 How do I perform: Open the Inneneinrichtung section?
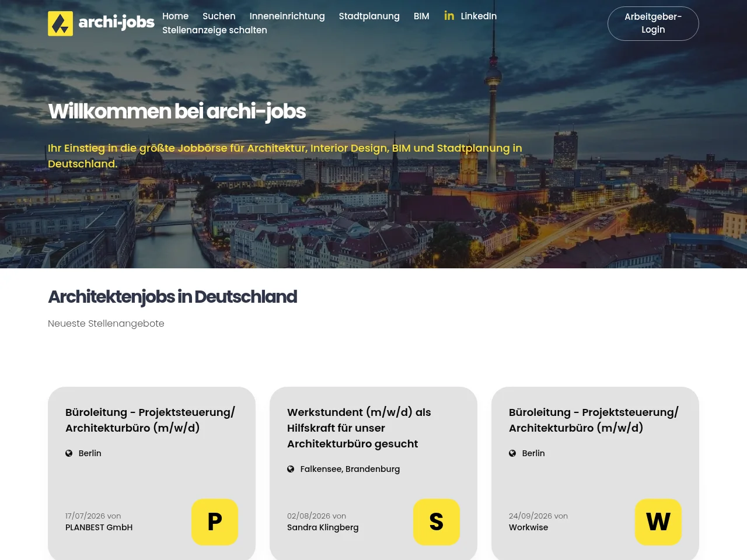pos(287,16)
